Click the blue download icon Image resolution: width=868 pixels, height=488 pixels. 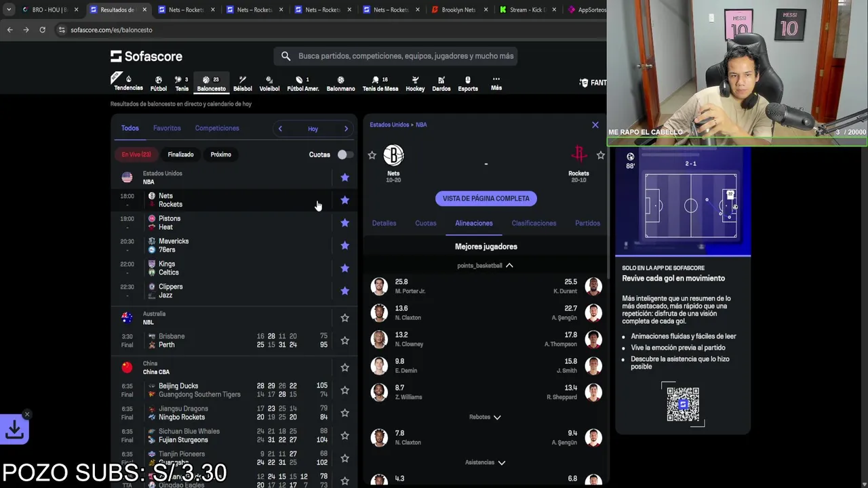click(x=14, y=429)
